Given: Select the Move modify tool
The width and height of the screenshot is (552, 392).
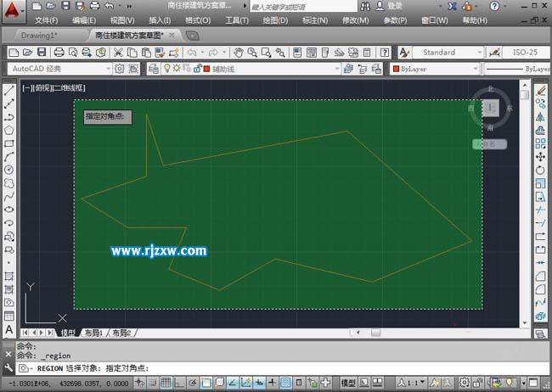Looking at the screenshot, I should point(541,157).
